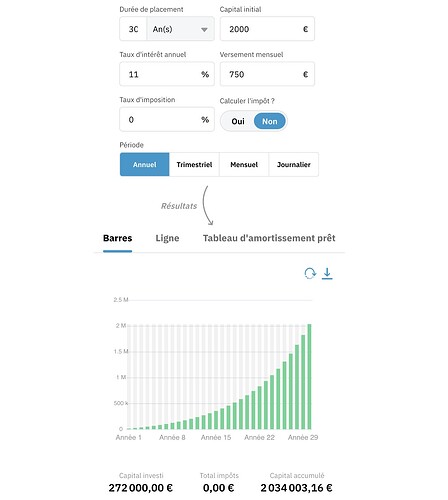448x500 pixels.
Task: Open the Tableau d'amortissement prêt tab
Action: [x=269, y=238]
